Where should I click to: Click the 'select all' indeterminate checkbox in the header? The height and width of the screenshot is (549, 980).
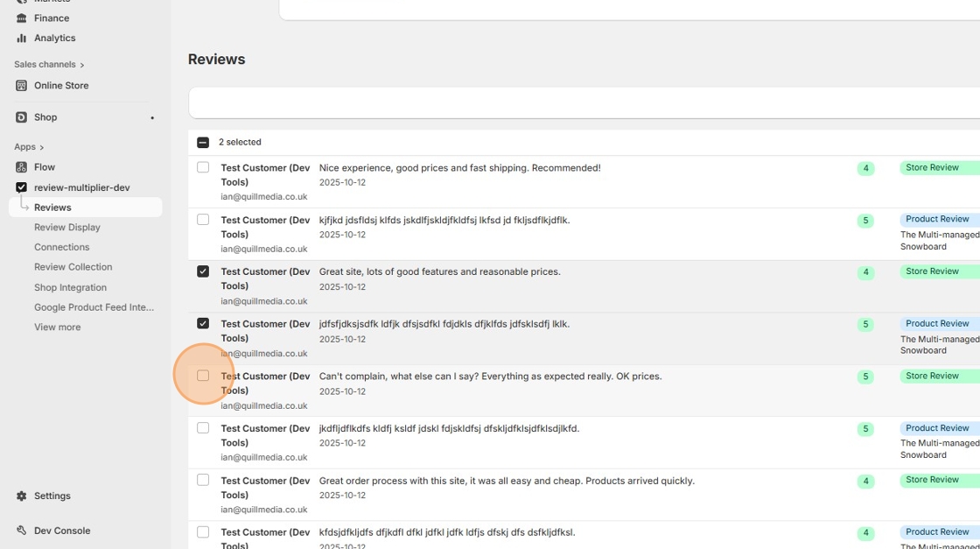tap(202, 141)
